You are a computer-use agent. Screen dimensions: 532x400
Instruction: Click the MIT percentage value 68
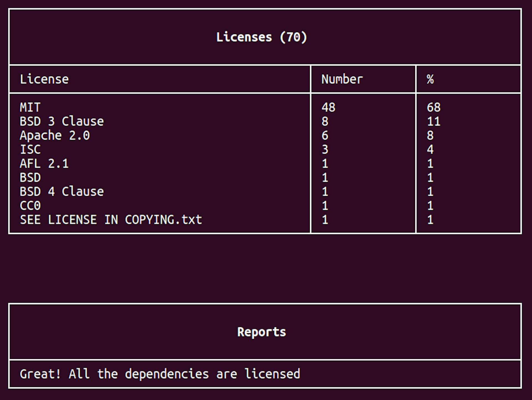pyautogui.click(x=433, y=107)
